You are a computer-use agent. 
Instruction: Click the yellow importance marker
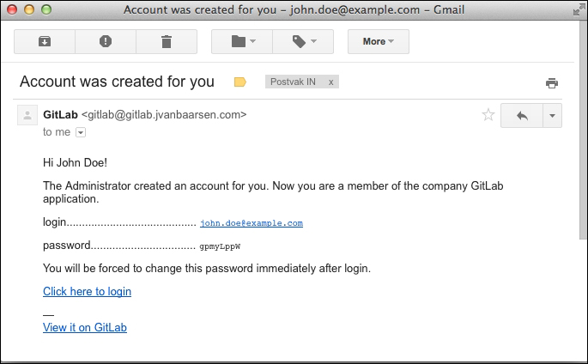[x=240, y=82]
